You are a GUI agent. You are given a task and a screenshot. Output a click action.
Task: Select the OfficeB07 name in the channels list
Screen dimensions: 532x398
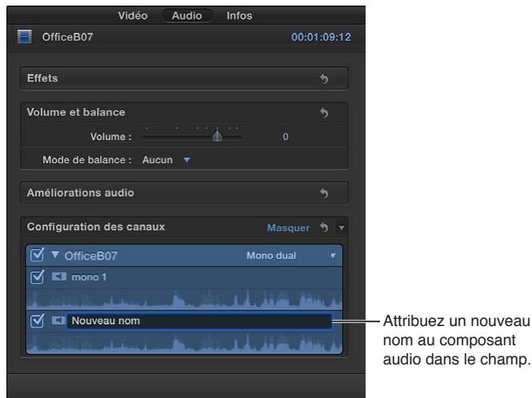click(x=91, y=256)
